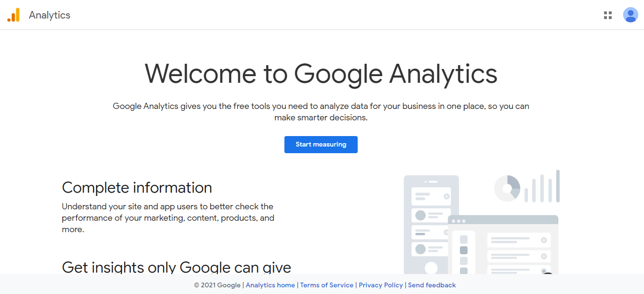Select the orange bars of the Analytics logo

pos(13,15)
